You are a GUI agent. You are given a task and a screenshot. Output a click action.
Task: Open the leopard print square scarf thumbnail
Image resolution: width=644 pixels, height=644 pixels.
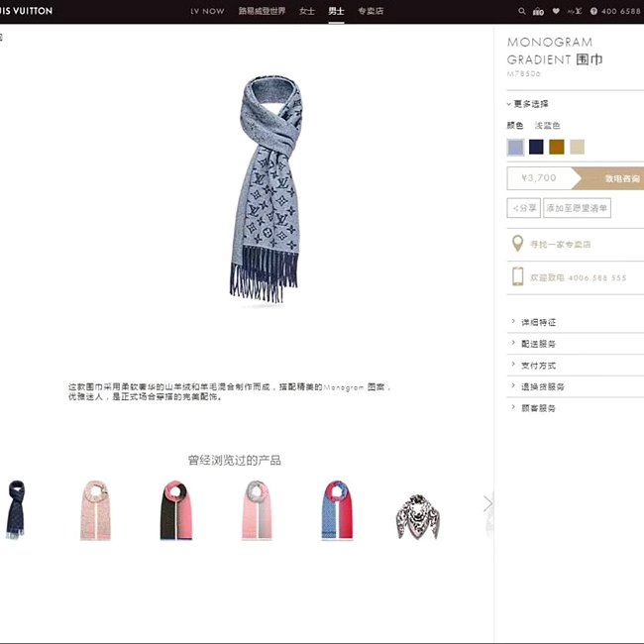pyautogui.click(x=418, y=516)
